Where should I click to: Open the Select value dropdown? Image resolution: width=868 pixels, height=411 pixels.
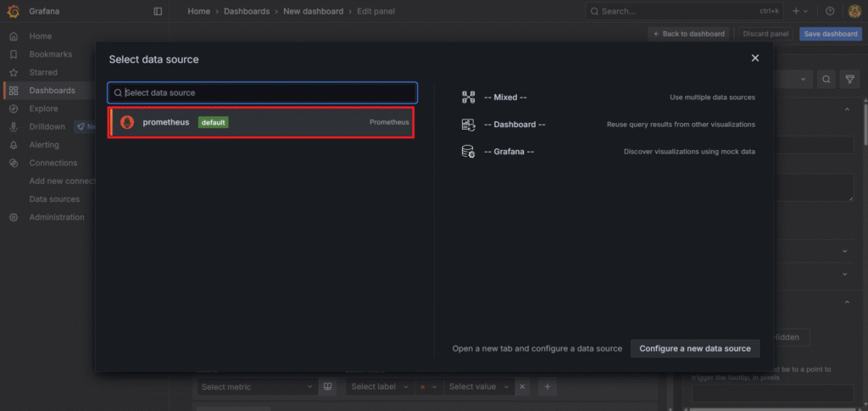479,386
